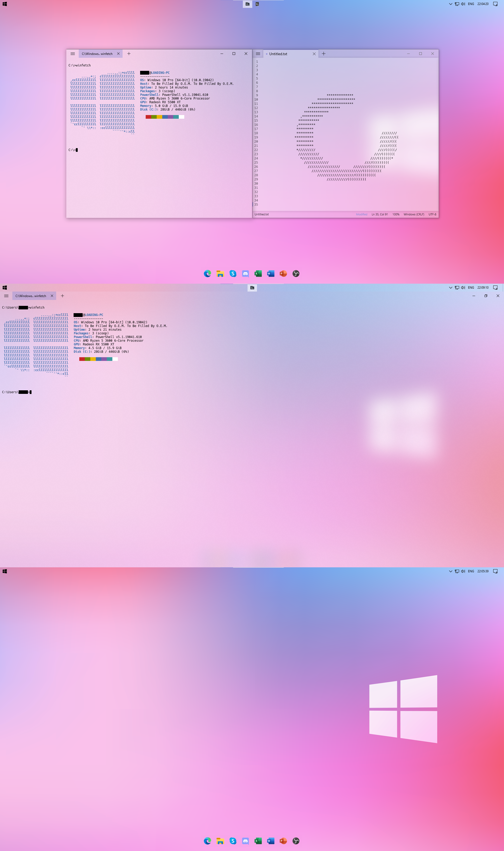Image resolution: width=504 pixels, height=851 pixels.
Task: Launch Discord from the 22:05:39 desktop dock
Action: 245,841
